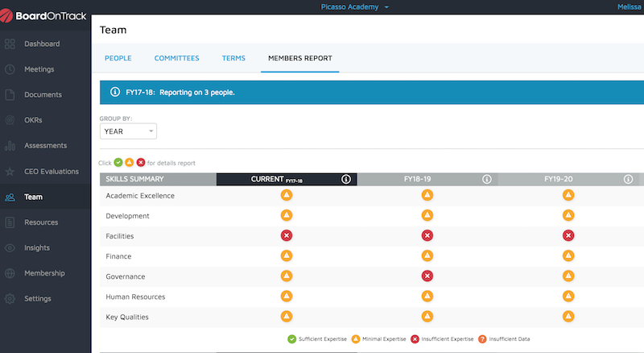
Task: Click the Documents file icon
Action: 10,95
